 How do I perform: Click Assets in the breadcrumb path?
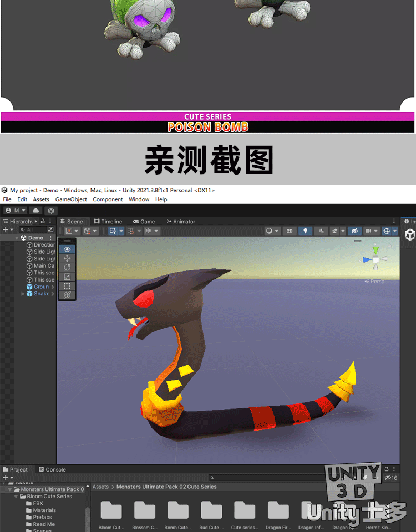point(100,487)
